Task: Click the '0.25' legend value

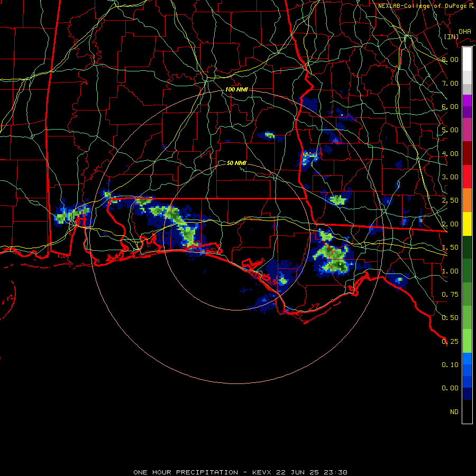Action: point(450,342)
